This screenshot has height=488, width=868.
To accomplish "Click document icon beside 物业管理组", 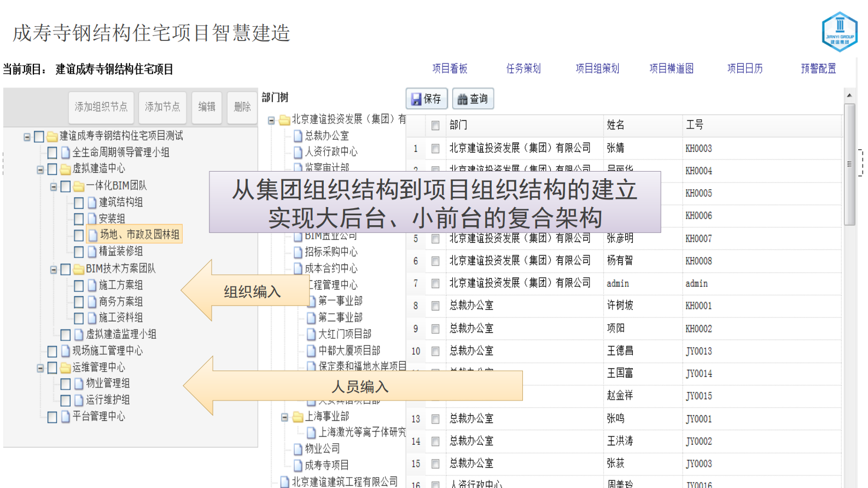I will pos(79,384).
